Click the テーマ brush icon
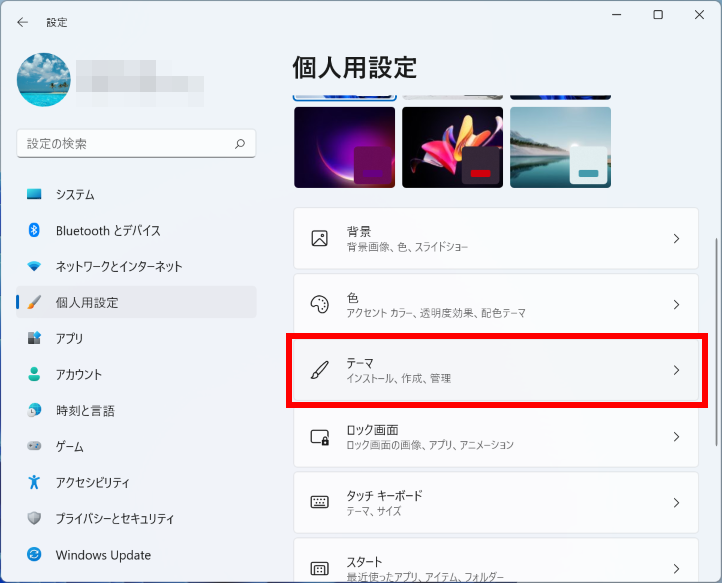This screenshot has height=583, width=722. pos(320,370)
